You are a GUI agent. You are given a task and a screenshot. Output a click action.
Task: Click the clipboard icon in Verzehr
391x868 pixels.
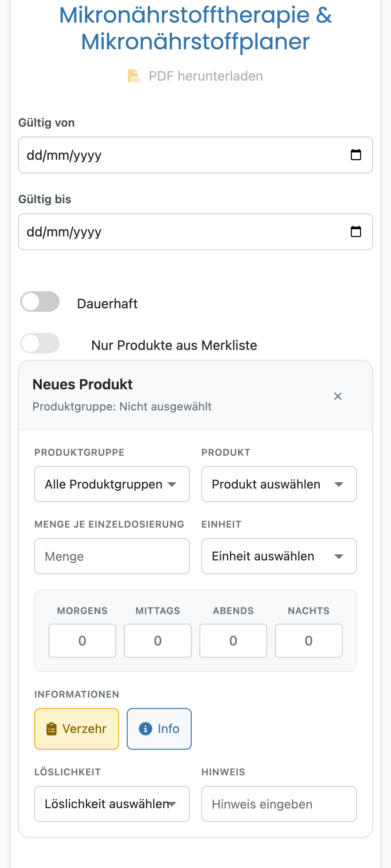(51, 729)
